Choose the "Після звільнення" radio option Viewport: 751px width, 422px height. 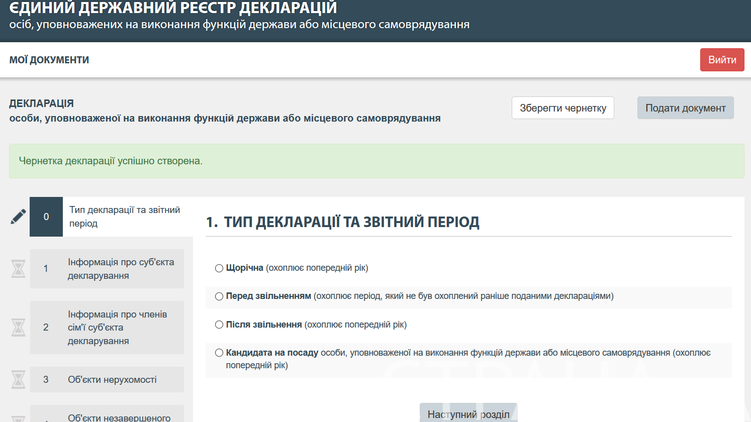219,324
